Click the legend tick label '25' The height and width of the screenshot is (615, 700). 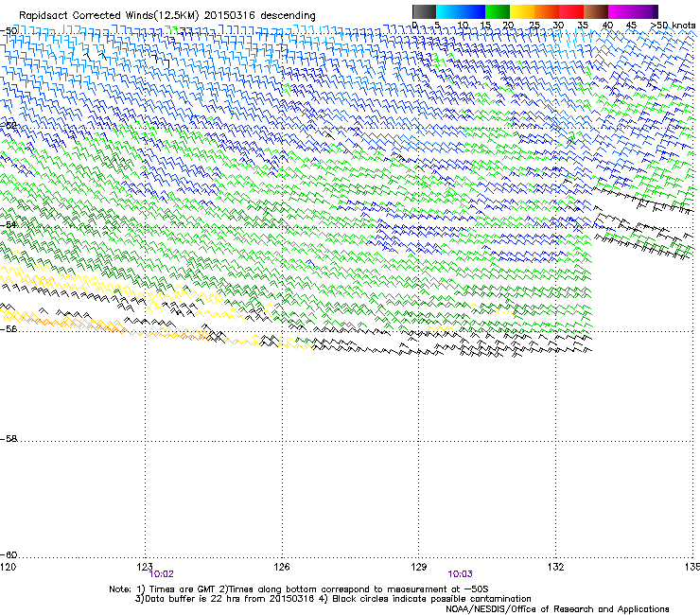click(x=534, y=26)
